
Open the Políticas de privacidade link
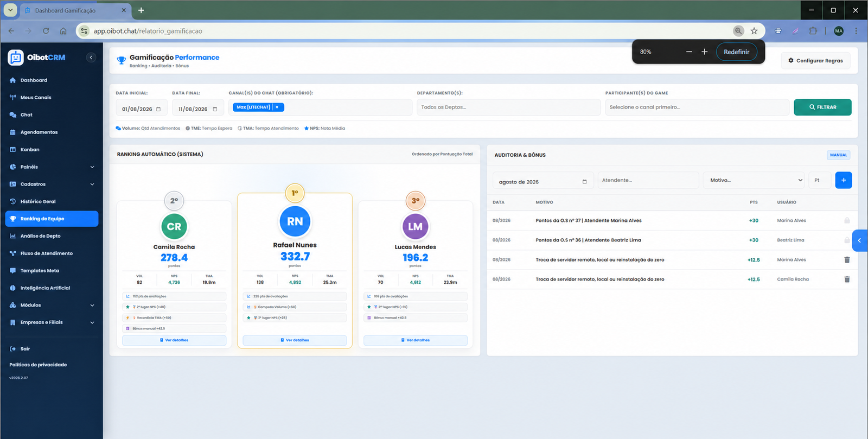point(38,365)
